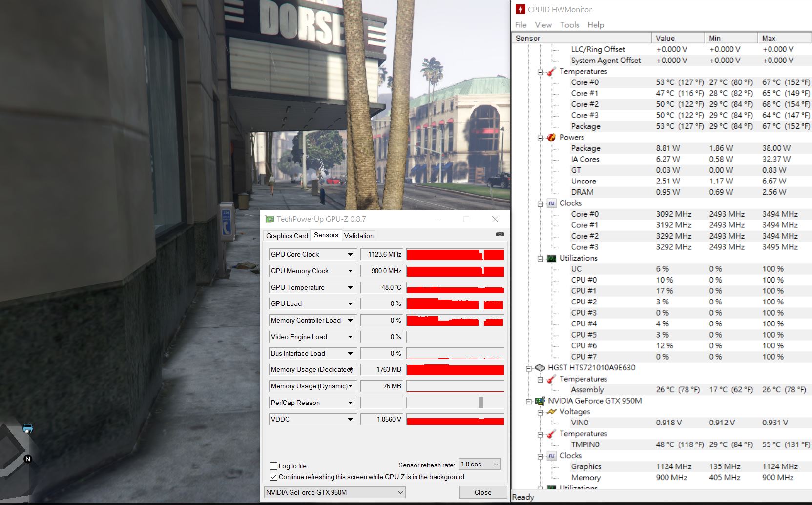The width and height of the screenshot is (812, 505).
Task: Collapse the CPU Clocks tree node
Action: [541, 204]
